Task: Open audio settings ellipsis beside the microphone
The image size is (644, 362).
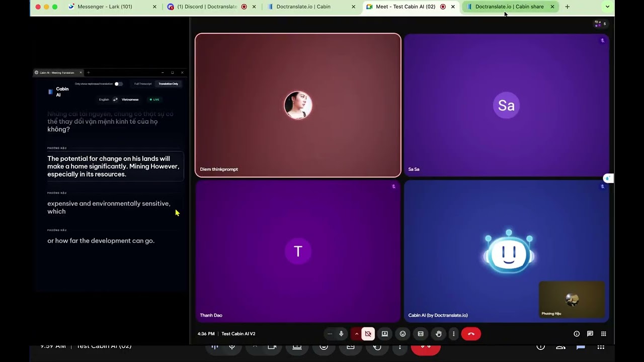Action: click(330, 334)
